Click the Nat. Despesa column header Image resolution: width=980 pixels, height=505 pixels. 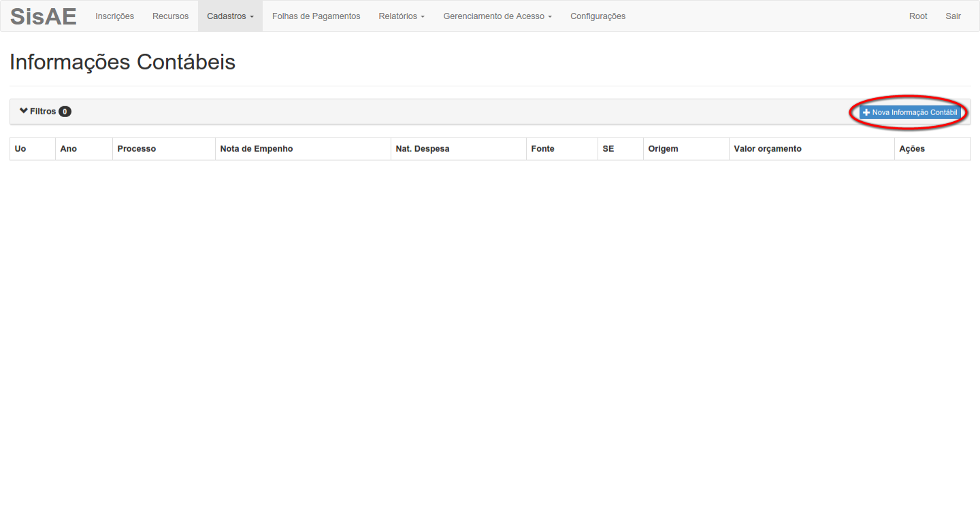[x=459, y=149]
